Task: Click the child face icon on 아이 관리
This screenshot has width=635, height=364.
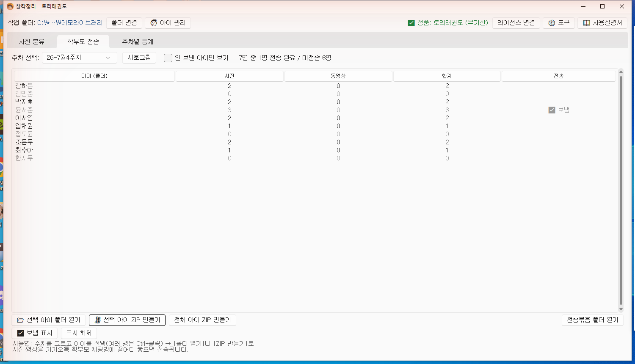Action: point(154,23)
